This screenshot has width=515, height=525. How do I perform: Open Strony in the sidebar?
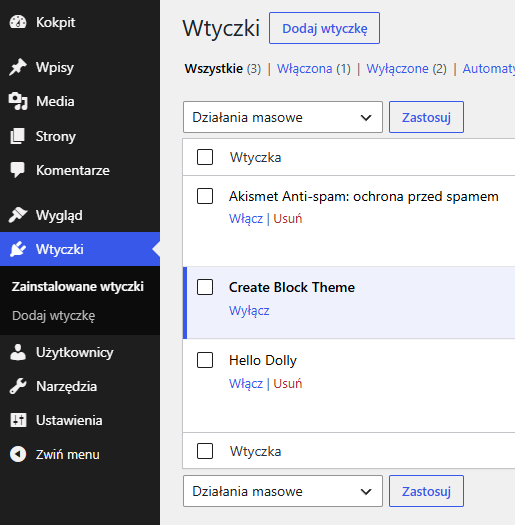click(x=80, y=136)
